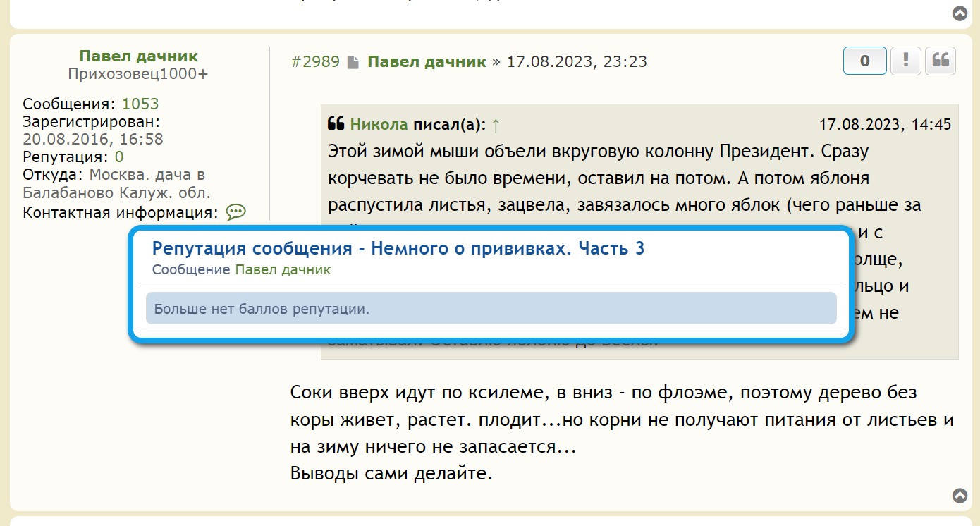View Павел дачник's 1053 messages
Viewport: 980px width, 526px height.
[140, 104]
